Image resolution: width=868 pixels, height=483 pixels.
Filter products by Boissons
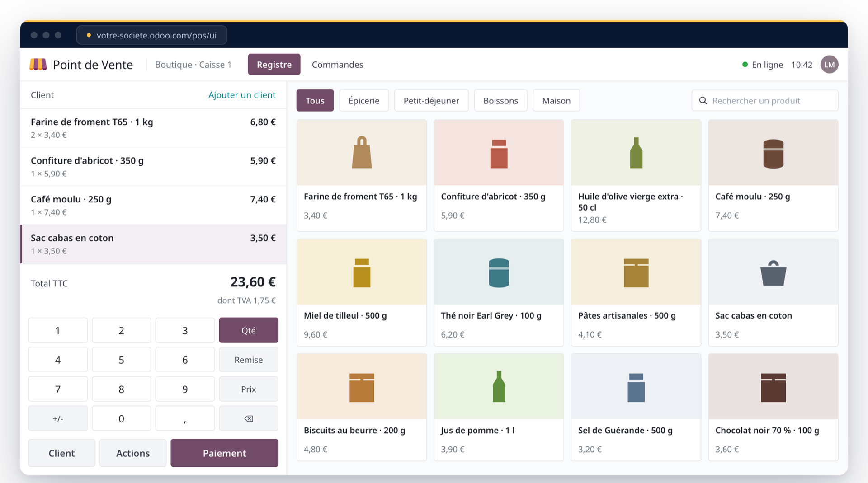coord(500,100)
